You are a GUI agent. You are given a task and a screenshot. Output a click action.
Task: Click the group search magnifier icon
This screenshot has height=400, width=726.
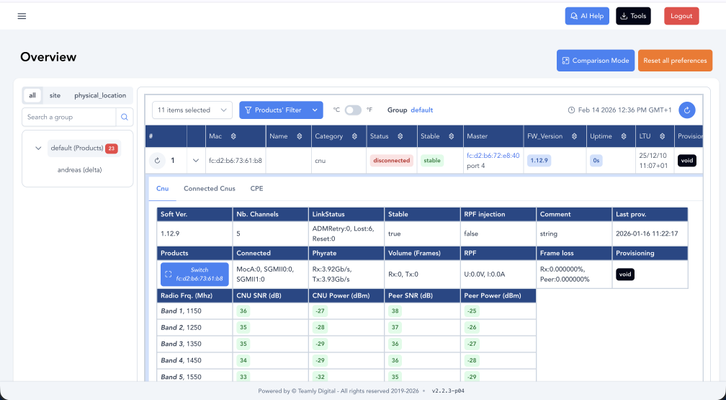click(x=125, y=117)
